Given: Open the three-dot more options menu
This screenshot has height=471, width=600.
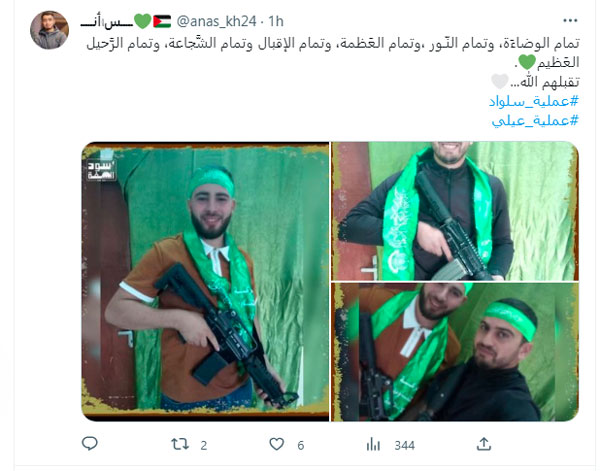Looking at the screenshot, I should point(570,21).
